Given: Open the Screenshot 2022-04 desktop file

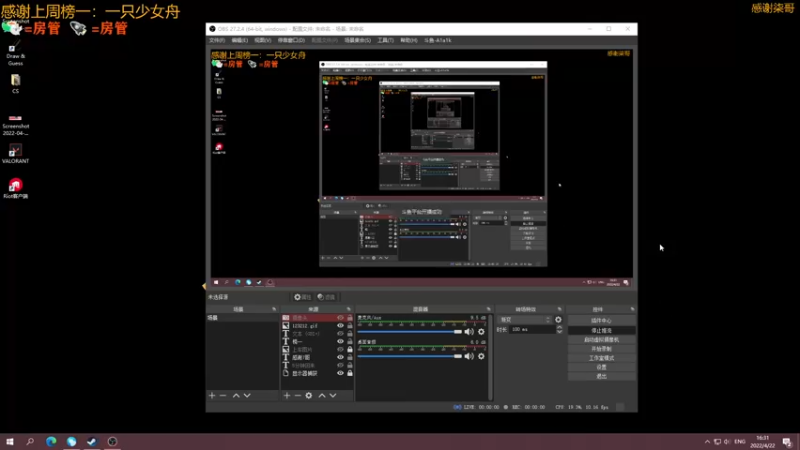Looking at the screenshot, I should [15, 125].
